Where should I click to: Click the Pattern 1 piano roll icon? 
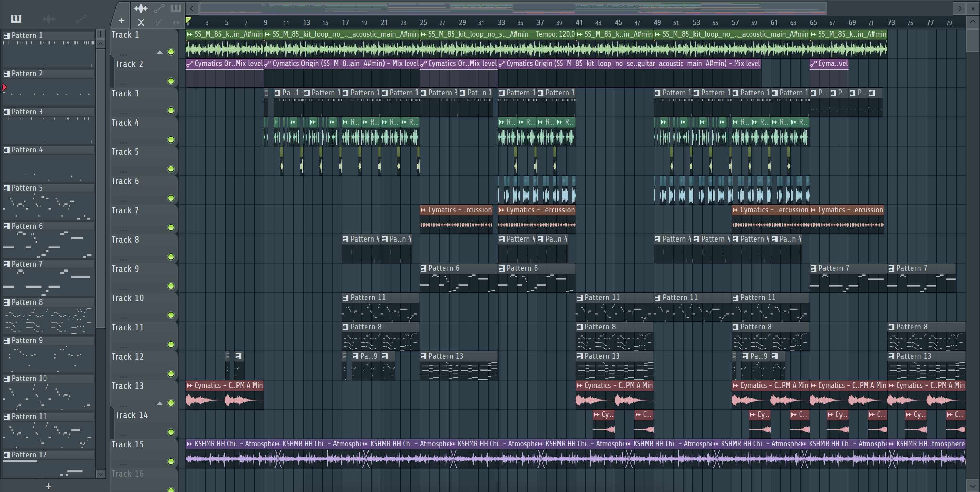click(x=6, y=35)
